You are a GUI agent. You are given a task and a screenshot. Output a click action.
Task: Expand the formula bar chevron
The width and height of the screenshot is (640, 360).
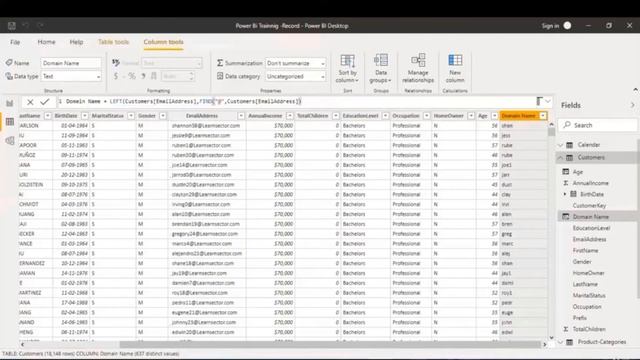click(548, 101)
